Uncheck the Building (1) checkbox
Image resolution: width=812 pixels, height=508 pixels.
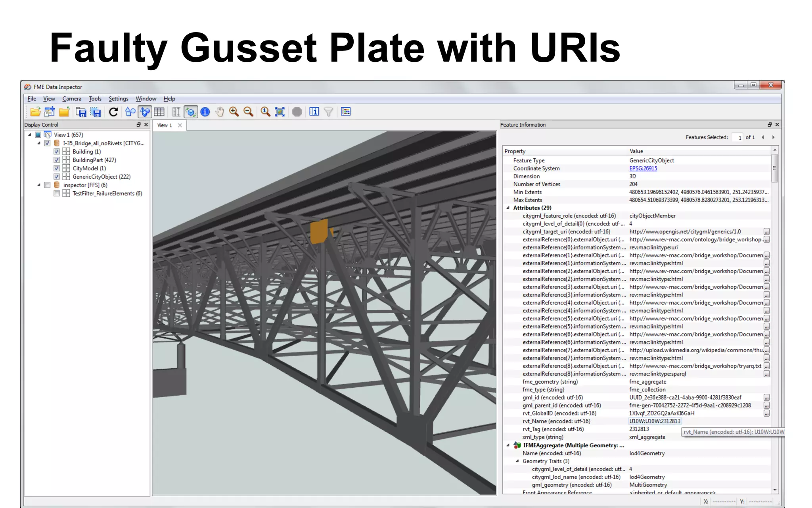point(57,152)
